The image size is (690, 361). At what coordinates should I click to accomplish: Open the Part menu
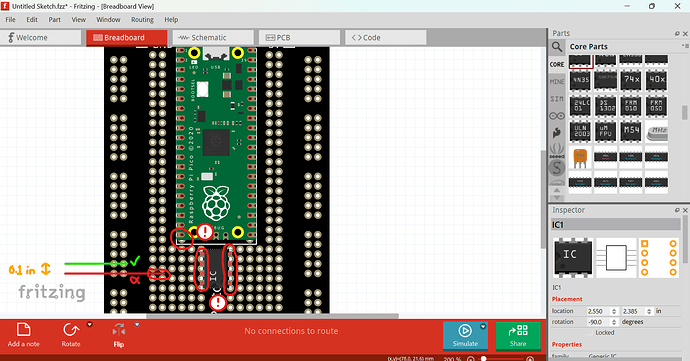(x=55, y=20)
